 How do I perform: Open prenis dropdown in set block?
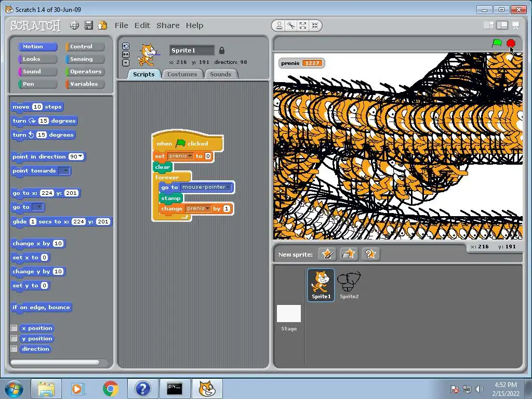click(x=190, y=156)
